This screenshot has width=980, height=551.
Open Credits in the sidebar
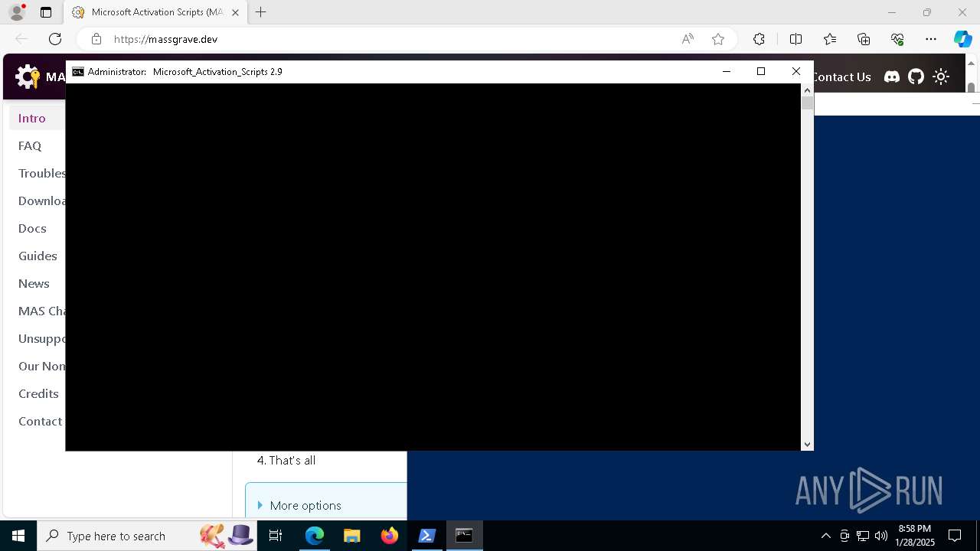[38, 393]
